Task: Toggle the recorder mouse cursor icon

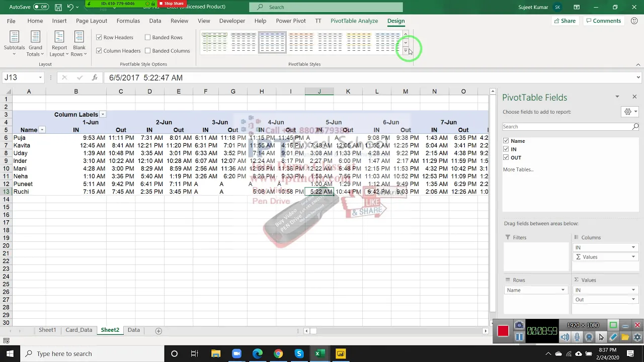Action: tap(601, 337)
